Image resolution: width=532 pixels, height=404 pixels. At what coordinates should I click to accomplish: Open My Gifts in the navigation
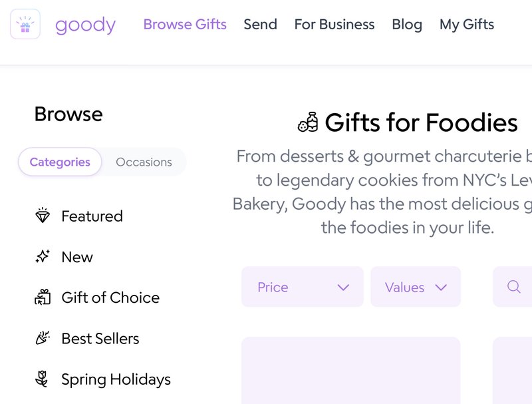467,25
